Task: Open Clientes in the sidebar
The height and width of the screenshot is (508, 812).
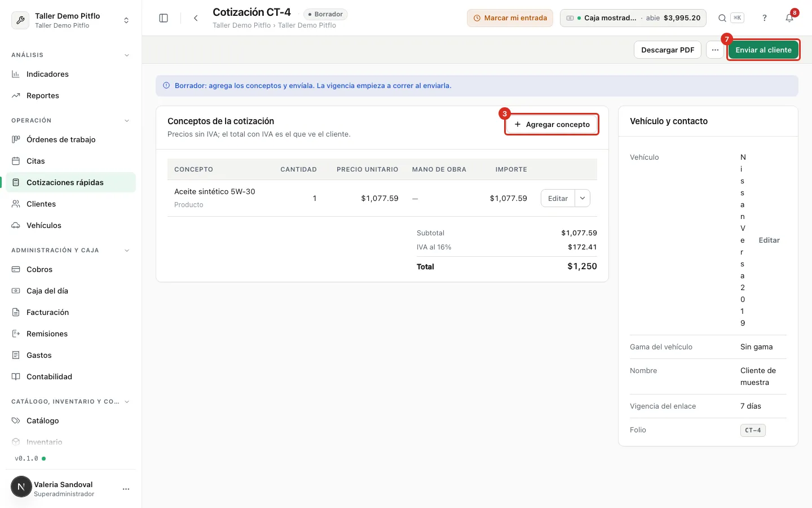Action: point(70,204)
